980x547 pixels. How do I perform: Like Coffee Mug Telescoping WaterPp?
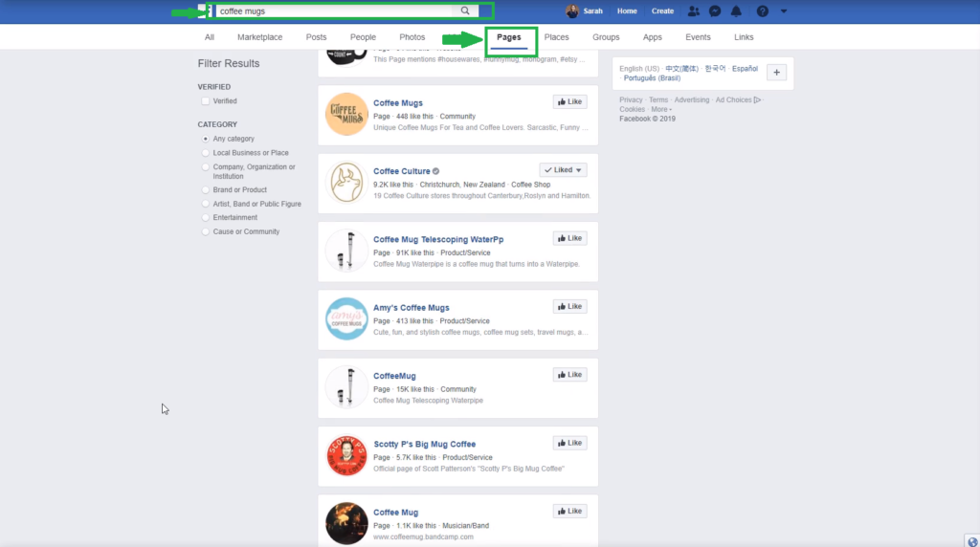tap(569, 238)
